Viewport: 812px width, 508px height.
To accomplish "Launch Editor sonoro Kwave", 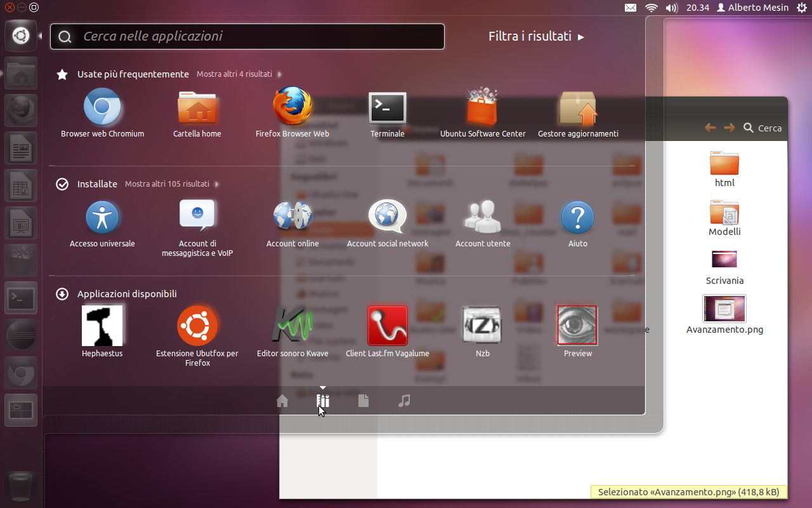I will click(292, 325).
